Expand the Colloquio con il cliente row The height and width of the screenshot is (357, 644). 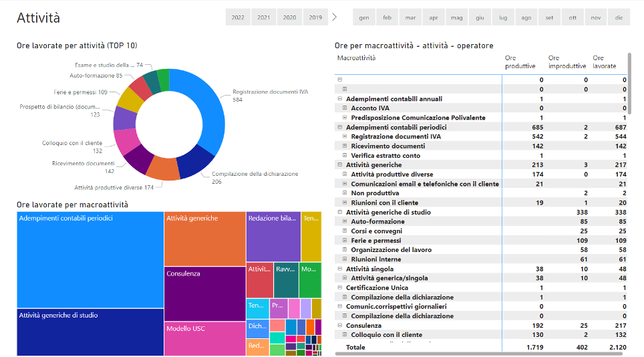[345, 335]
